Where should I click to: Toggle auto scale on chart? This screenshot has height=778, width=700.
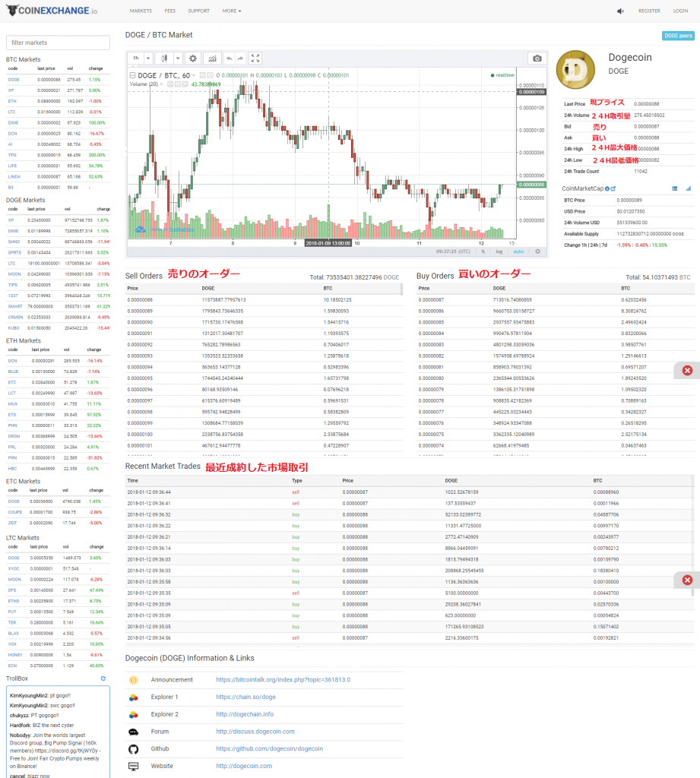click(x=518, y=251)
